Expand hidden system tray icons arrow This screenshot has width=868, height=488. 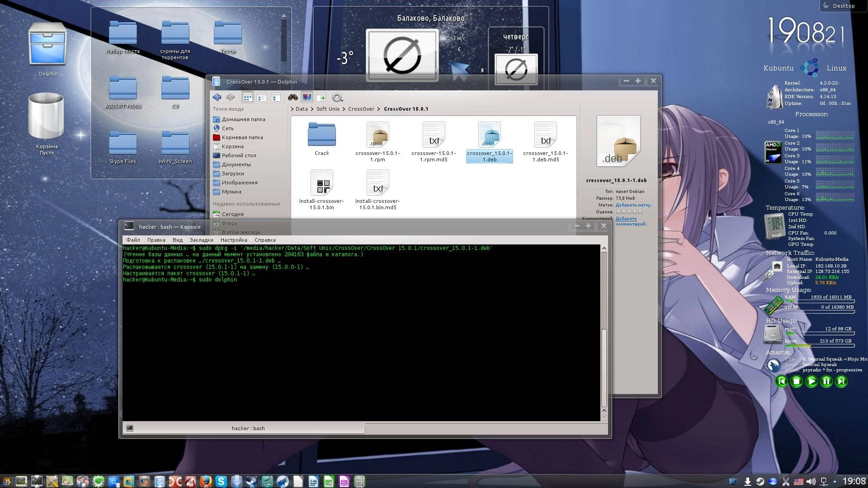pos(835,482)
